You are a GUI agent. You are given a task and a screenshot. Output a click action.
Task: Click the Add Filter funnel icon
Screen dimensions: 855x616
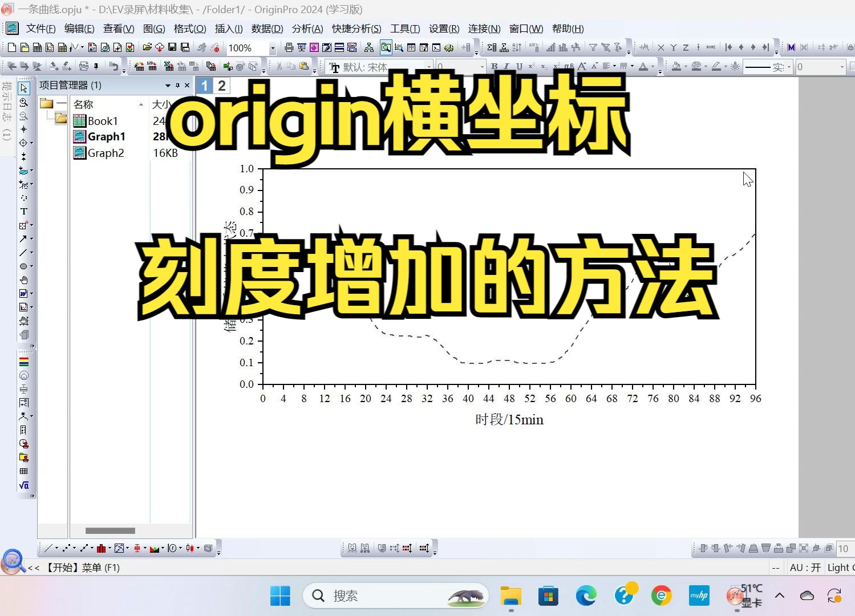point(593,47)
